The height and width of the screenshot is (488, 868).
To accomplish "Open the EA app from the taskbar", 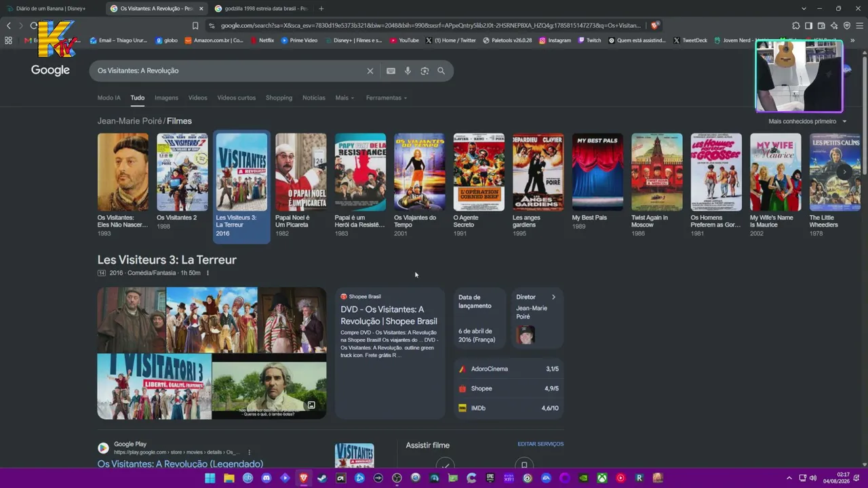I will 546,478.
